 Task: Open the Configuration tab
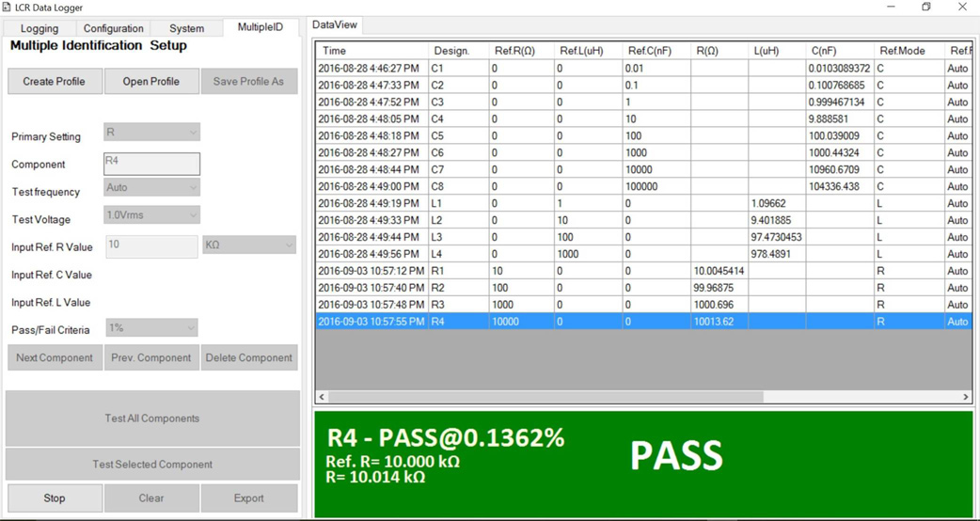coord(113,28)
